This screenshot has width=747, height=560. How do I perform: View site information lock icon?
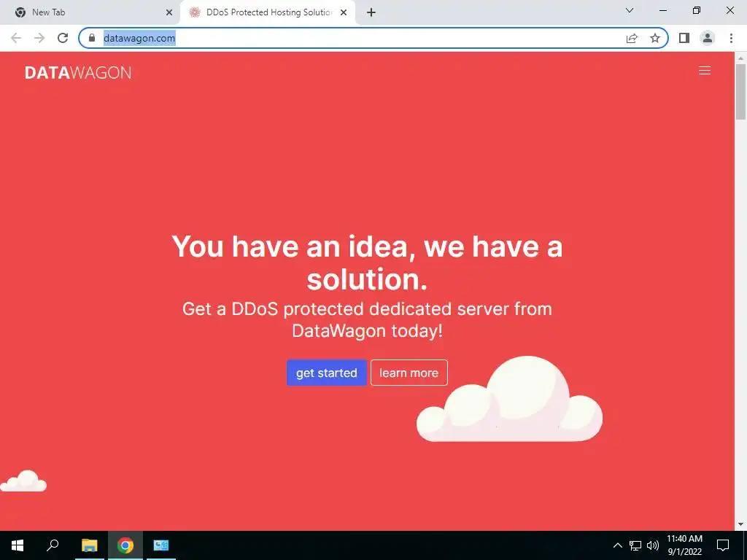click(92, 38)
